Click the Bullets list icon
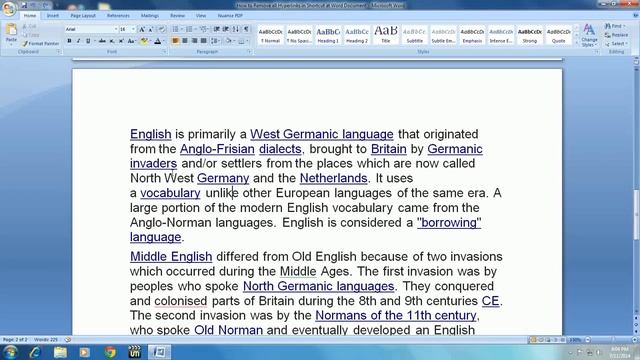 (176, 29)
